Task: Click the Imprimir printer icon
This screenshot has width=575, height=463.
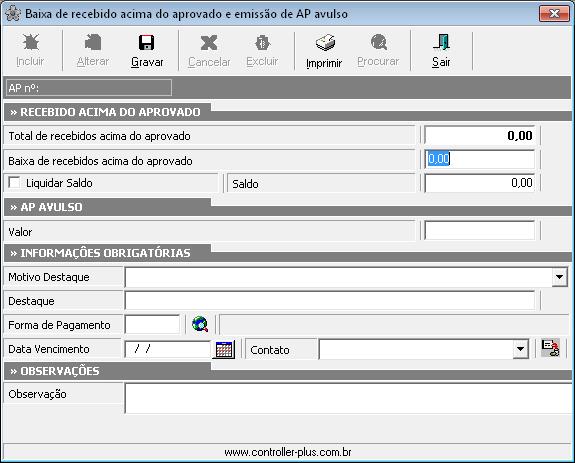Action: (x=325, y=43)
